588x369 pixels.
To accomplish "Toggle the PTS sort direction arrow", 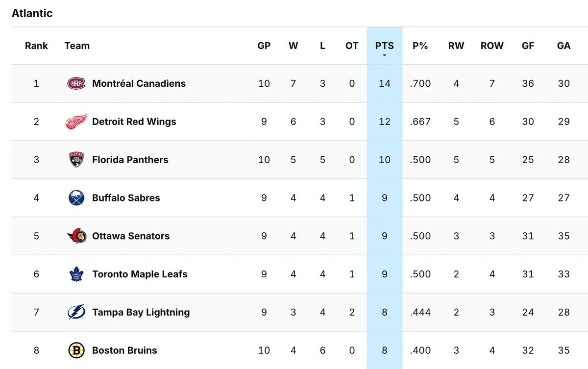I will [x=385, y=55].
